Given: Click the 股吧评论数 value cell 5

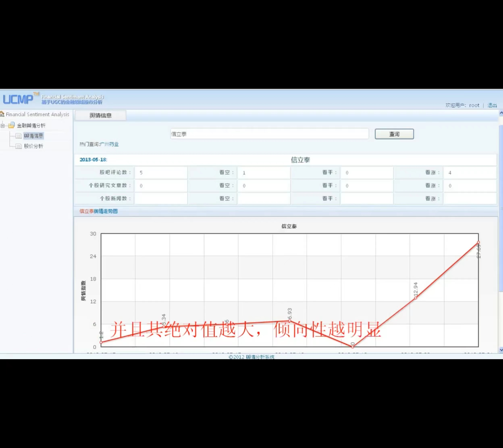Looking at the screenshot, I should 161,173.
